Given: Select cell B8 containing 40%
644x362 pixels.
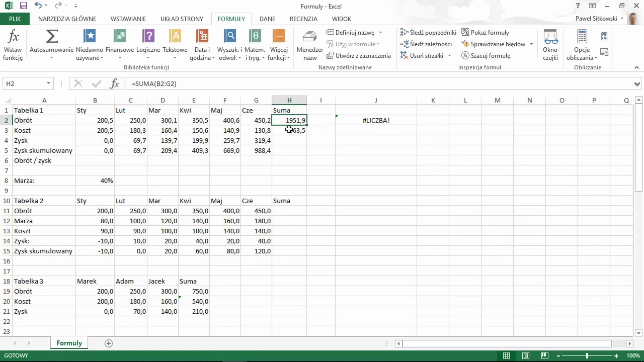Looking at the screenshot, I should click(95, 180).
